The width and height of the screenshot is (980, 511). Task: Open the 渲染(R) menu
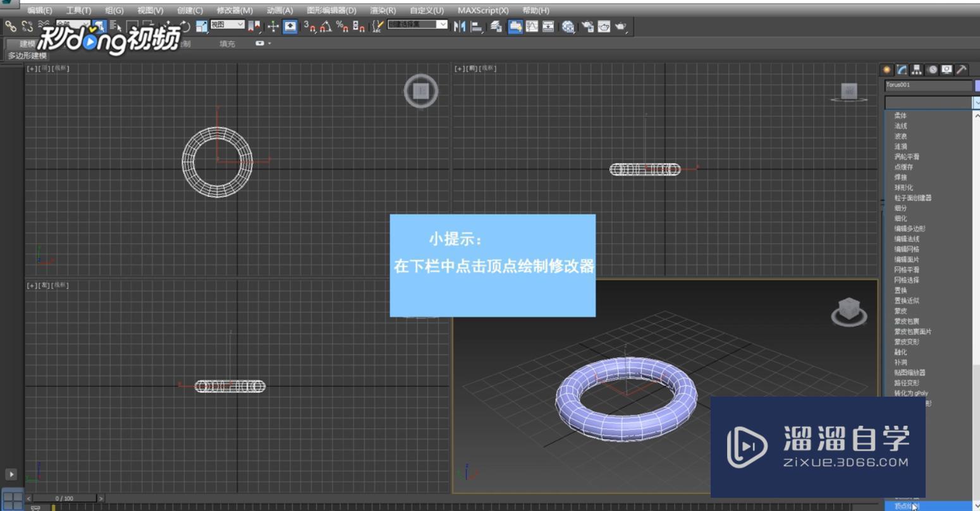383,11
